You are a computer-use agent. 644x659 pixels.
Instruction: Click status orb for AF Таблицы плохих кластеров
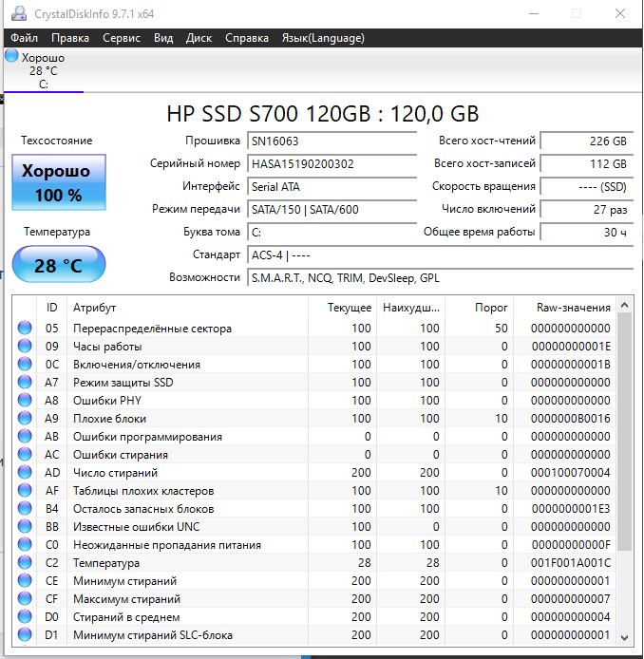click(x=25, y=491)
